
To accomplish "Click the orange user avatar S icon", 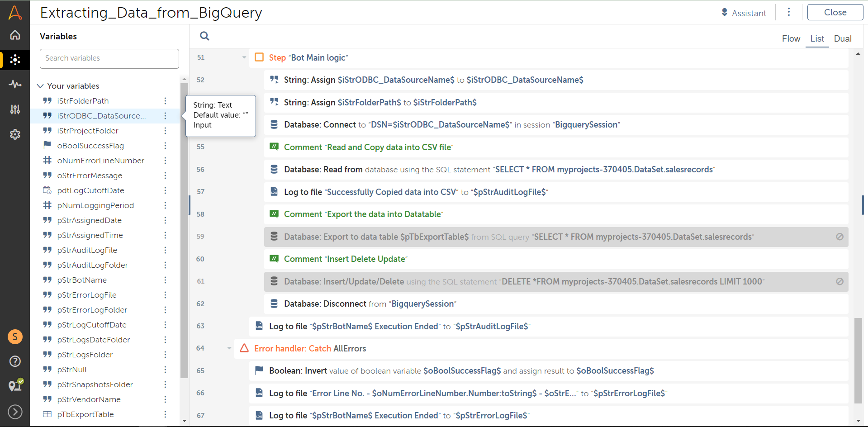I will pyautogui.click(x=15, y=337).
